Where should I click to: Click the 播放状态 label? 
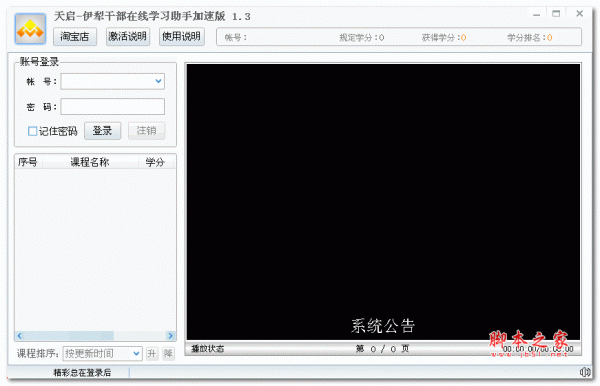pos(208,349)
